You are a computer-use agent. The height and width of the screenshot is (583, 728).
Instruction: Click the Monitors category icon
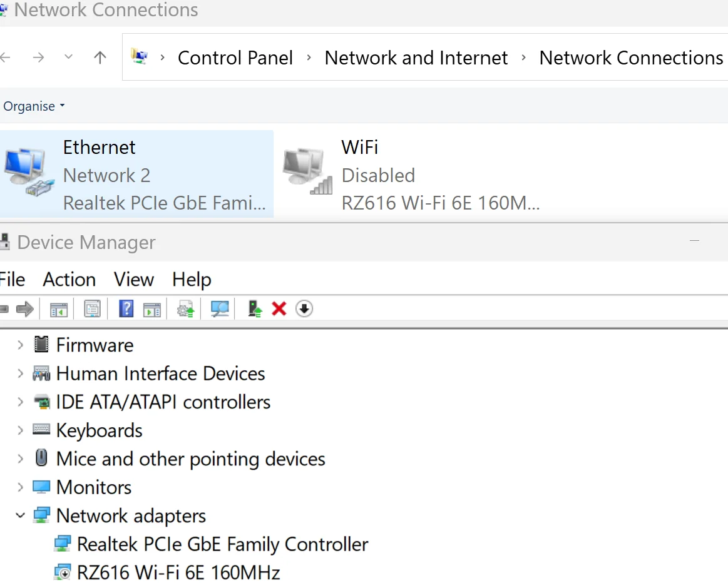(41, 487)
